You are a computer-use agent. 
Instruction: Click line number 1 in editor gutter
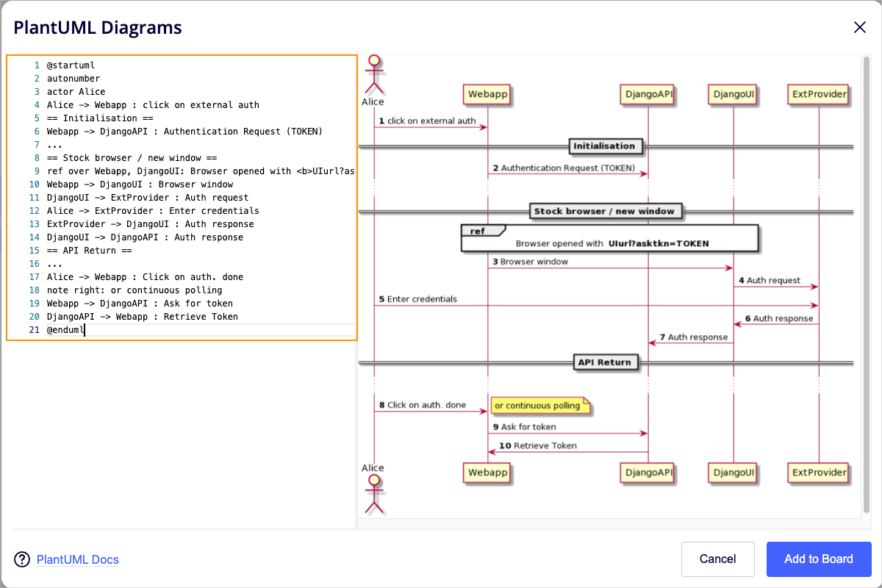(x=36, y=65)
